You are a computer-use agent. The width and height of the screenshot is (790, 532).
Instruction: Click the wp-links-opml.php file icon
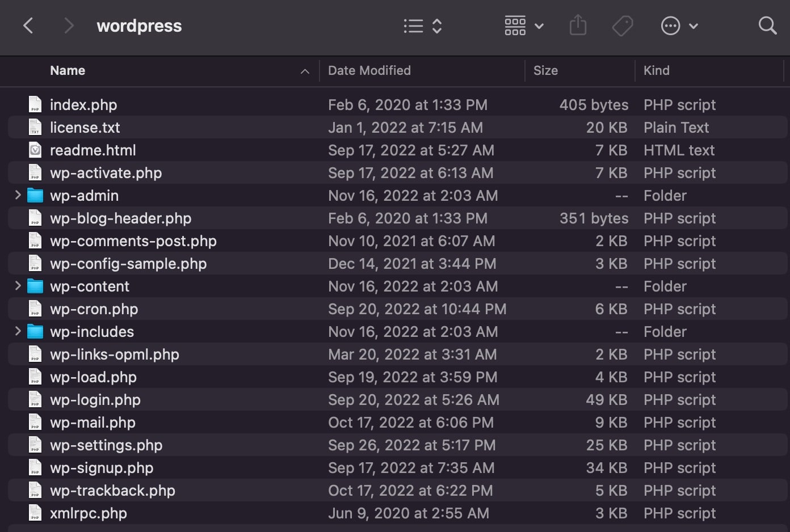(x=35, y=354)
